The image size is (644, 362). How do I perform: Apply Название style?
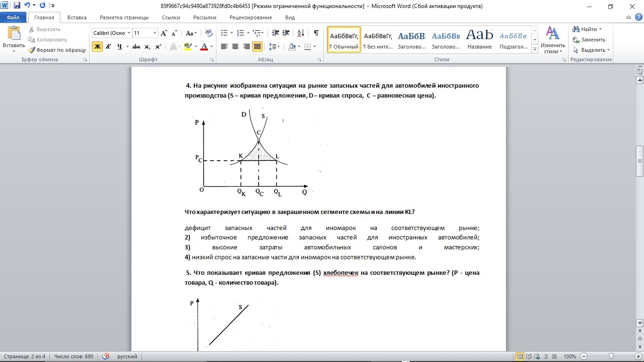479,40
